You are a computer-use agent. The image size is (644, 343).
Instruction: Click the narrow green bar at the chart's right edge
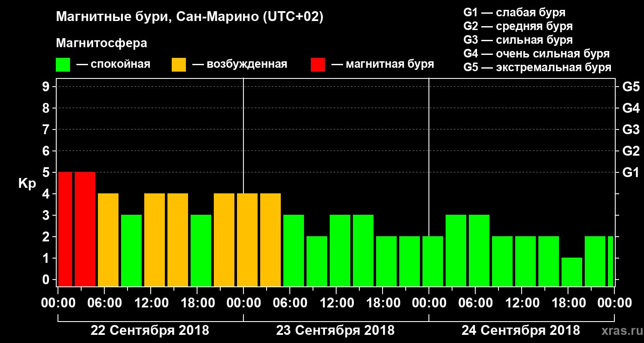pos(611,261)
